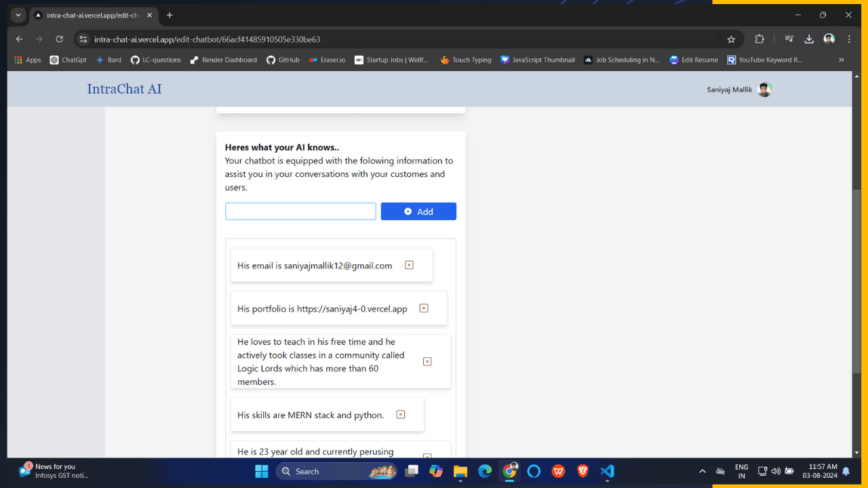Delete the Logic Lords teaching entry
This screenshot has height=488, width=868.
click(427, 361)
